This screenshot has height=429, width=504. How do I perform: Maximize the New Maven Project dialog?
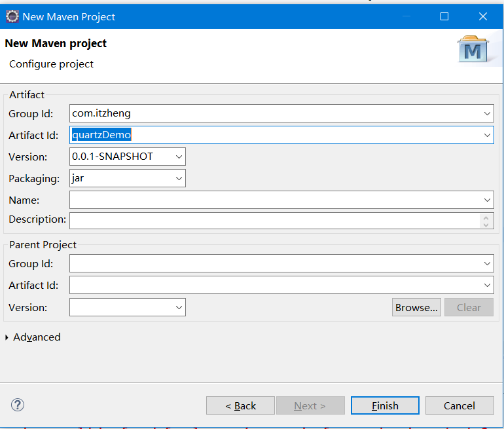(444, 16)
